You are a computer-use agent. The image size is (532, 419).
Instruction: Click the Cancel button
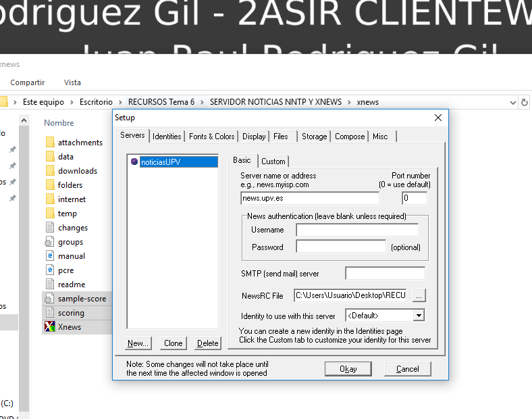(x=408, y=369)
